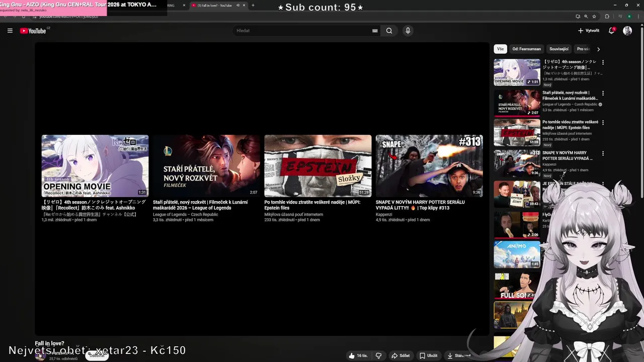Open sidebar title SNAPE V NOVÝM HARRY

(x=568, y=155)
